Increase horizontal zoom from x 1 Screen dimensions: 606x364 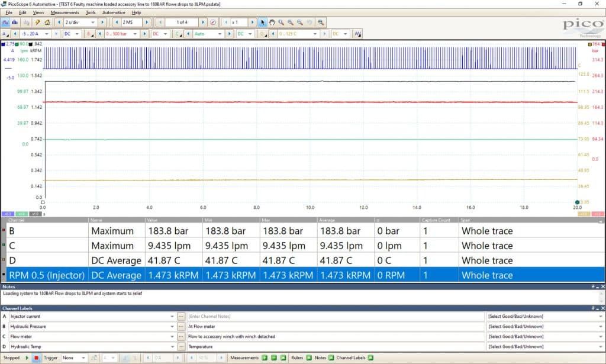pos(252,22)
